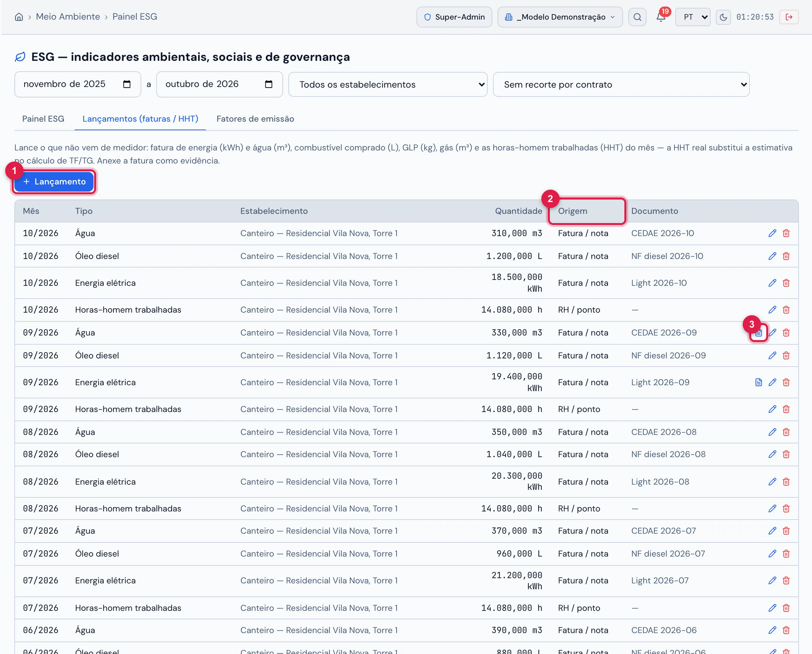812x654 pixels.
Task: Delete the Energia elétrica 10/2026 entry
Action: tap(786, 283)
